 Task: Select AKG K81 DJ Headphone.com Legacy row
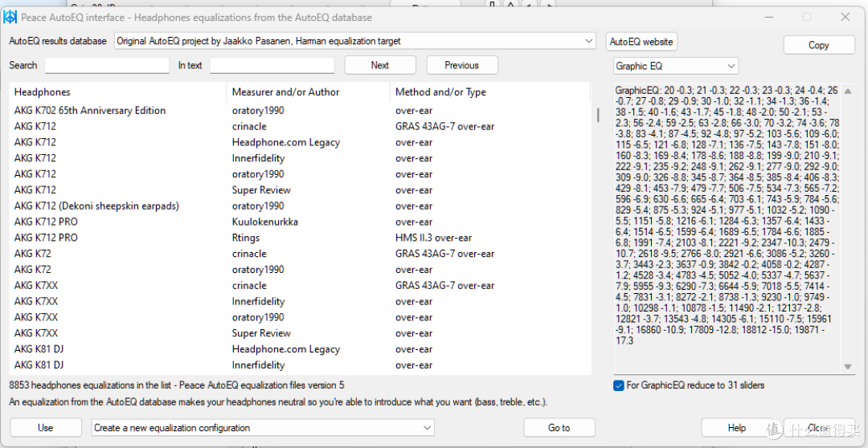[300, 349]
